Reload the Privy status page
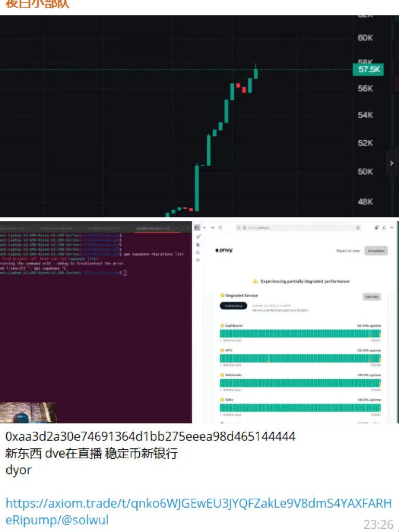The width and height of the screenshot is (399, 532). click(220, 228)
